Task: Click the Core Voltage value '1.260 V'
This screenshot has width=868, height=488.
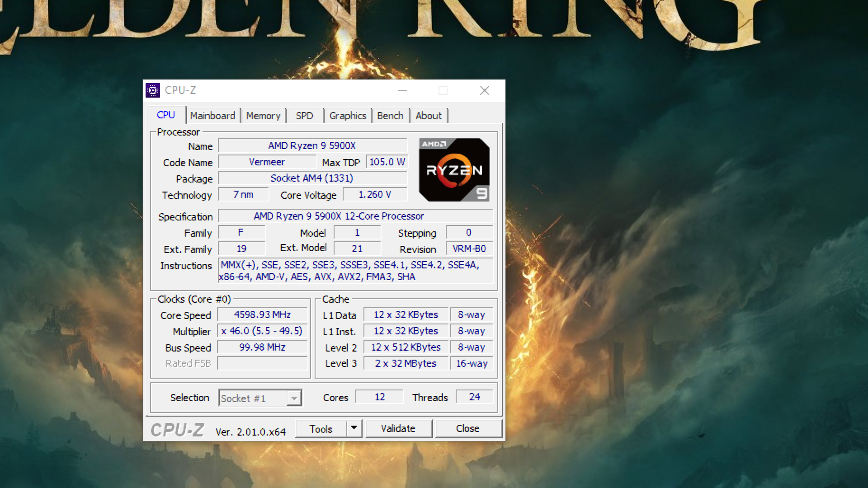Action: [375, 194]
